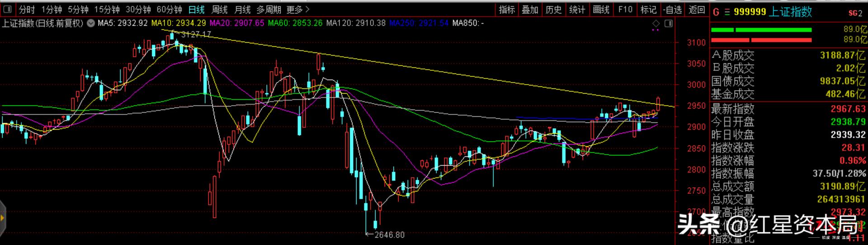Switch to the 分时 intraday view
Screen dimensions: 868x245
point(27,10)
